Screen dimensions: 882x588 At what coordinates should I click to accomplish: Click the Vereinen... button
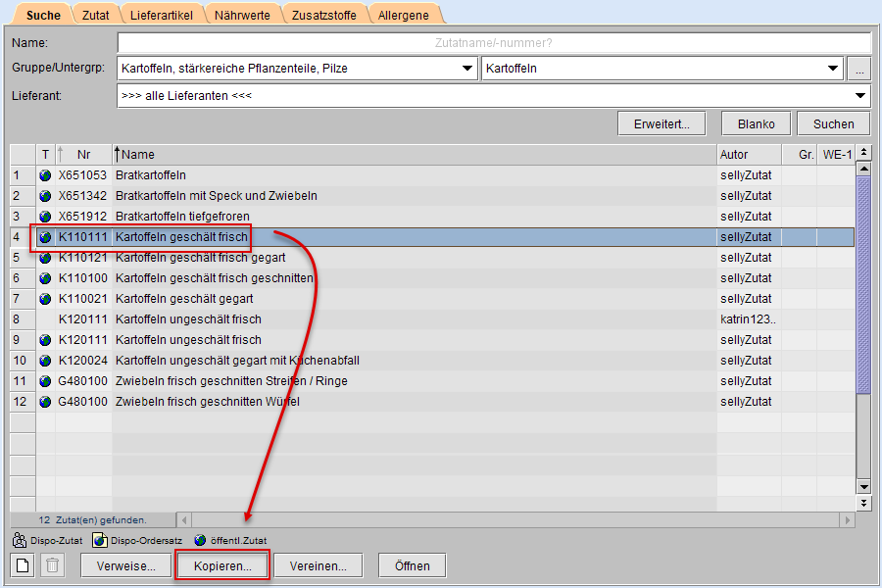pos(318,565)
